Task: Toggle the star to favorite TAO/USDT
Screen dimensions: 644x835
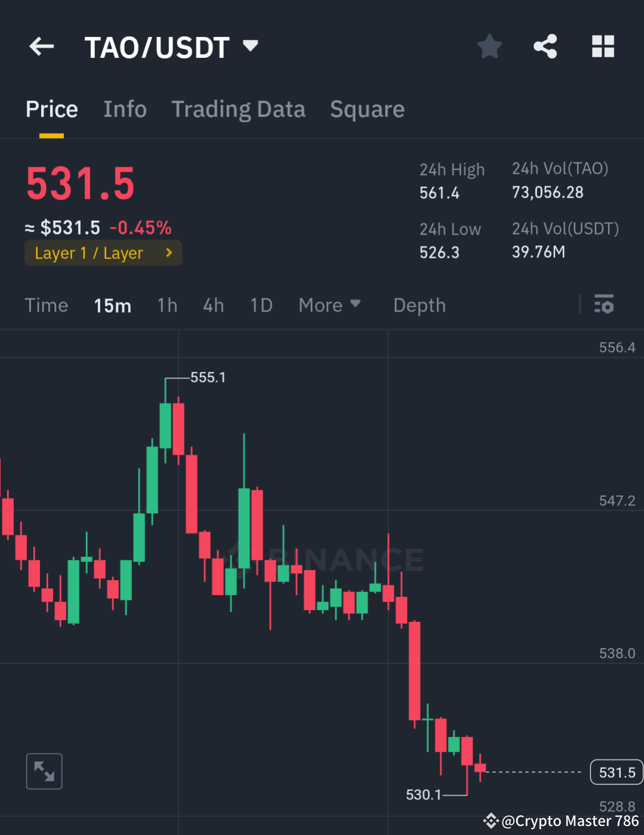Action: click(489, 46)
